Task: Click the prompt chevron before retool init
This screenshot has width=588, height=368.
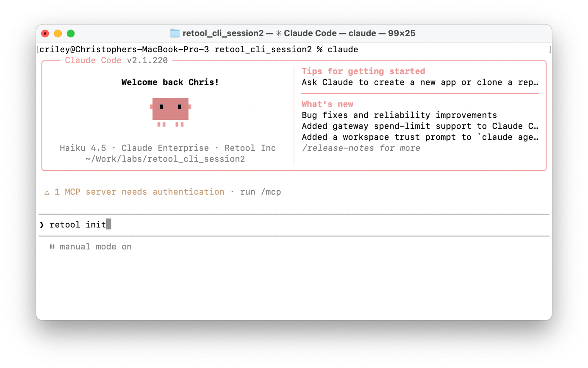Action: (x=42, y=225)
